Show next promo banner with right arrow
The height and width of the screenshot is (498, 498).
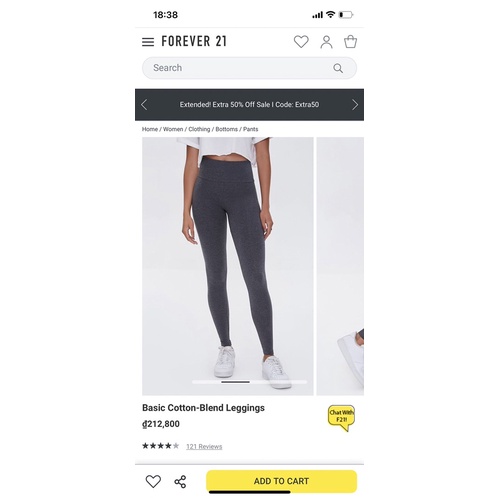[x=355, y=105]
